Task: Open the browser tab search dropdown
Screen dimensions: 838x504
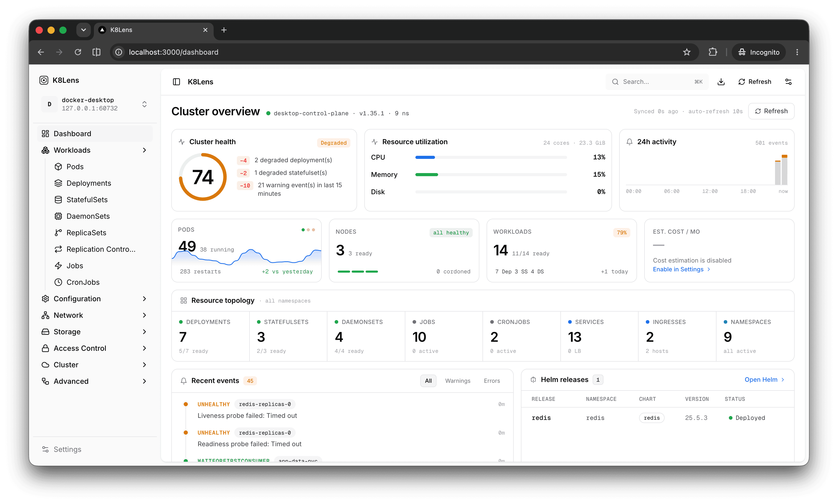Action: point(83,30)
